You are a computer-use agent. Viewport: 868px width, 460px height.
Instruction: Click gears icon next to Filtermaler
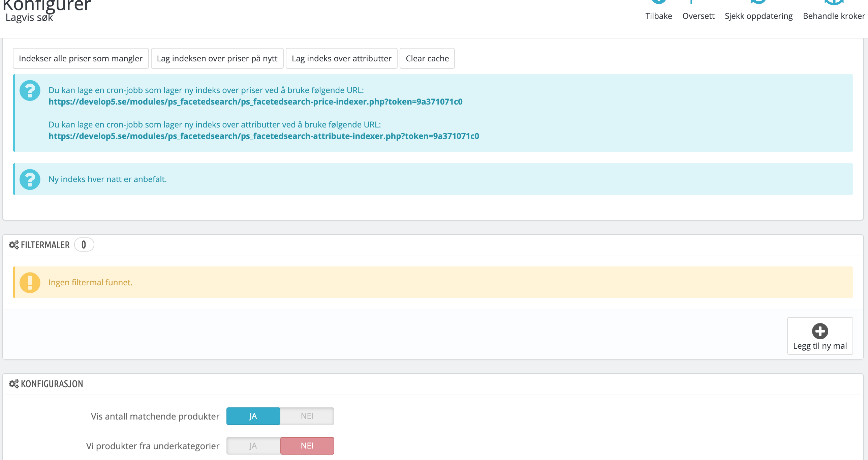14,245
